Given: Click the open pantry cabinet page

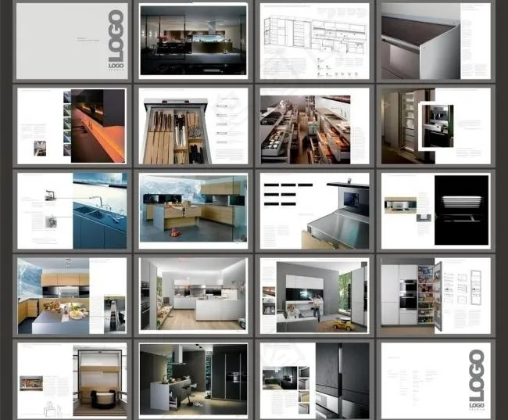Looking at the screenshot, I should pos(435,296).
